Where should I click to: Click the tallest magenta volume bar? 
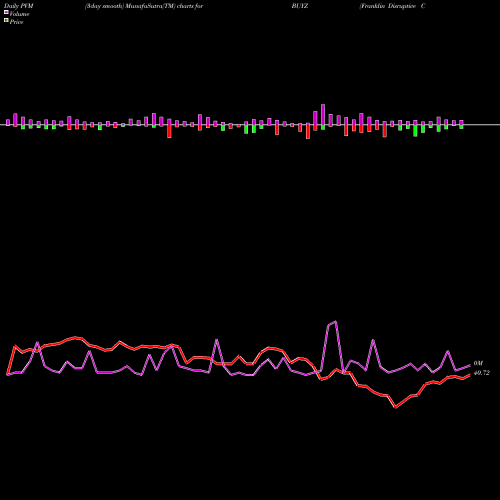(323, 115)
